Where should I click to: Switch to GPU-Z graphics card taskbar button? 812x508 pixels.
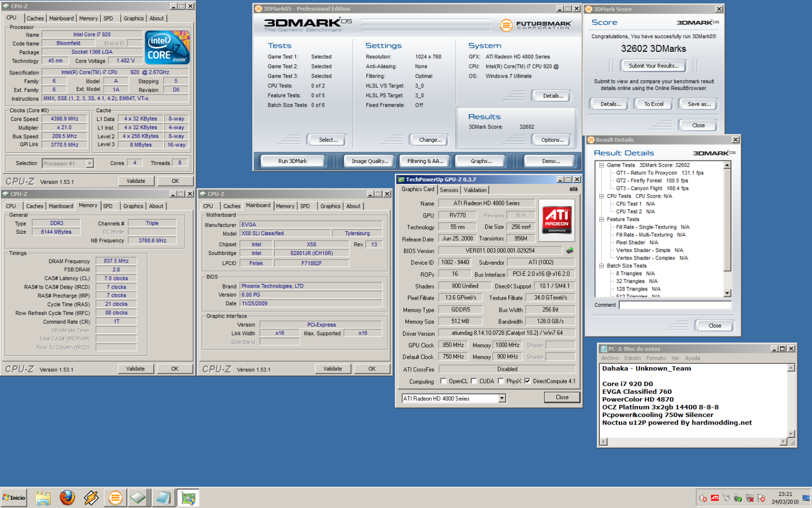click(188, 498)
